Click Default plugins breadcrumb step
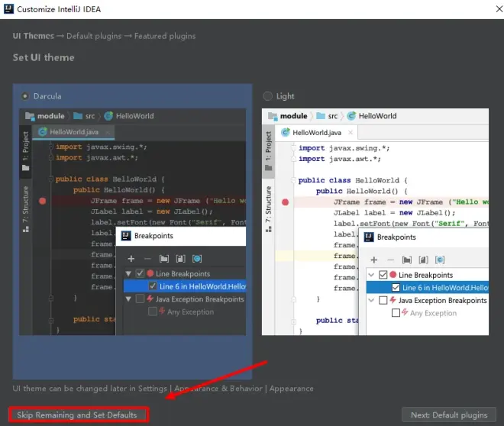The image size is (504, 426). (94, 36)
